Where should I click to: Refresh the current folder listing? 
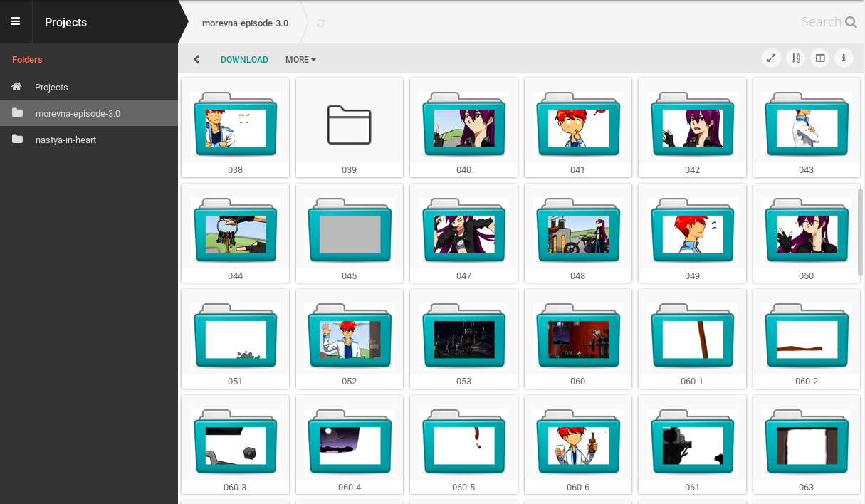tap(321, 23)
